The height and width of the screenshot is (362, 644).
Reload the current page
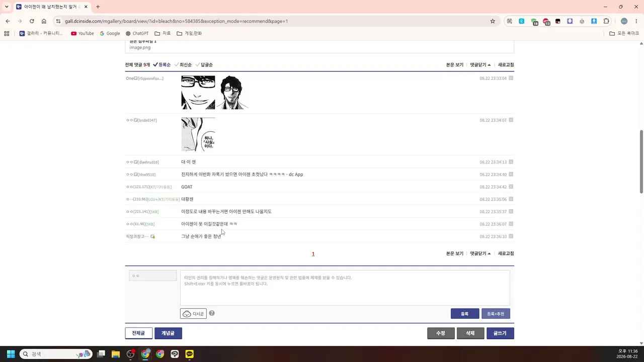(x=32, y=21)
